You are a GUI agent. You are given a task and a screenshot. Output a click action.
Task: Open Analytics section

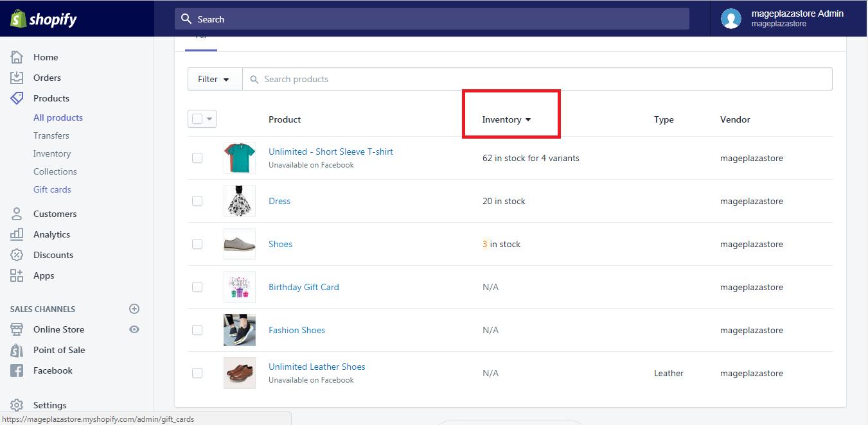51,234
